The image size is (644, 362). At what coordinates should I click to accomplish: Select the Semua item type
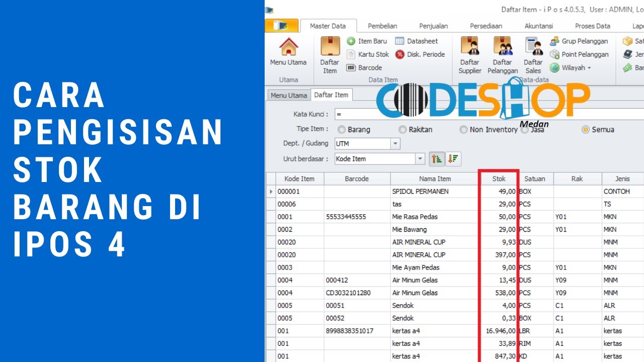point(598,130)
